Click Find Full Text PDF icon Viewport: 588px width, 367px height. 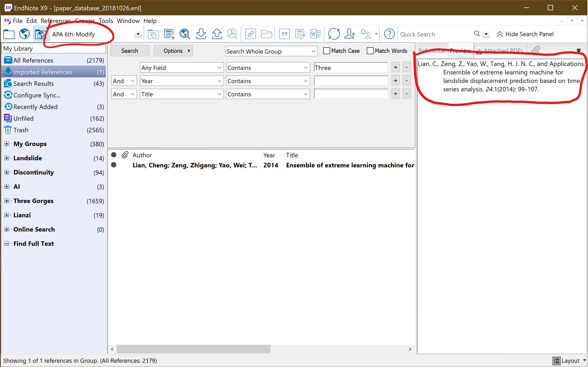[x=232, y=34]
